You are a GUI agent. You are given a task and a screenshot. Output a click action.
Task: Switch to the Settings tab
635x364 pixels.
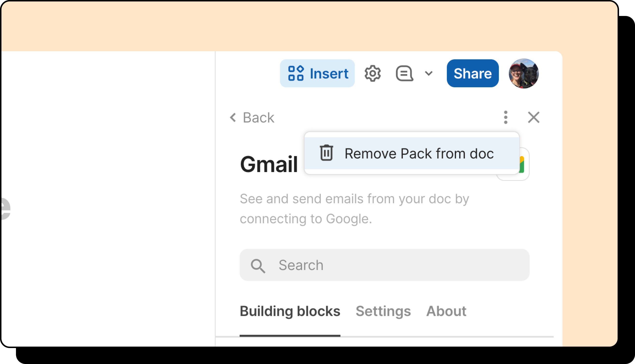tap(383, 311)
